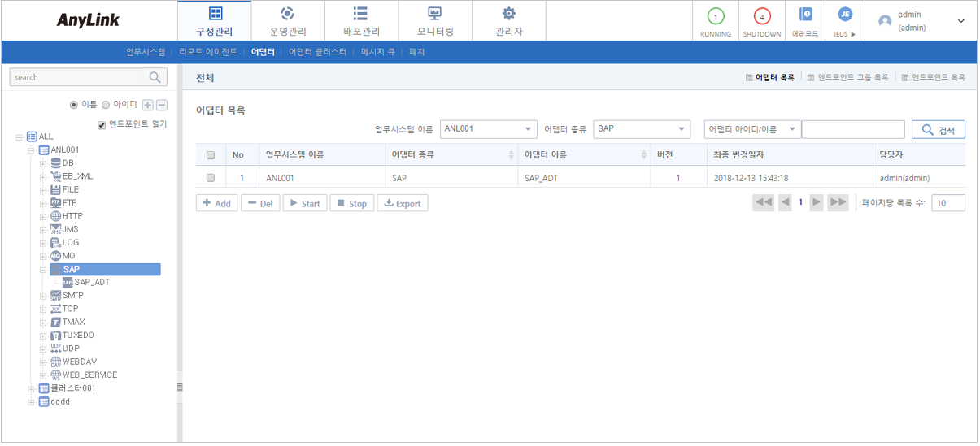Click the 검색 search button
Screen dimensions: 980x446
coord(938,129)
